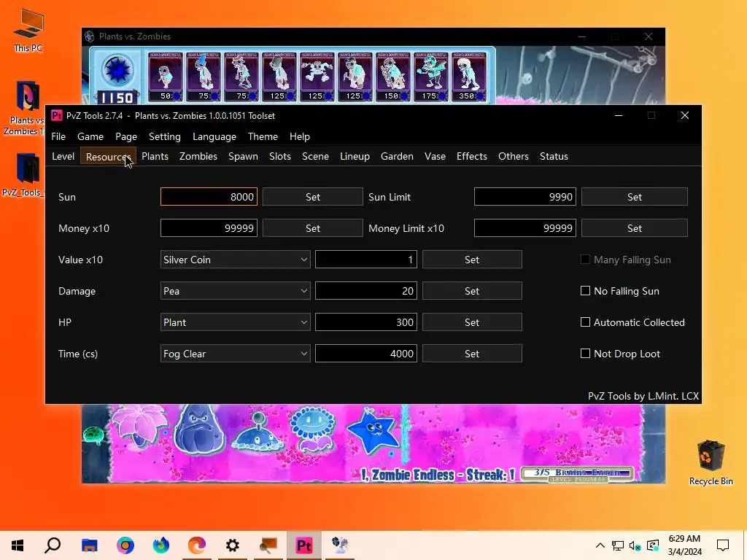Screen dimensions: 747x560
Task: Click Set button next to Sun value
Action: [312, 197]
